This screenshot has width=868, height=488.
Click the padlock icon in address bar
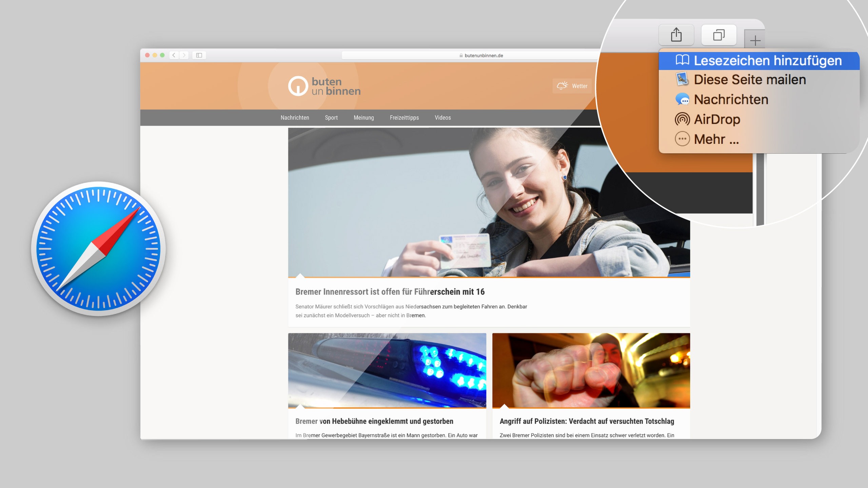tap(461, 56)
